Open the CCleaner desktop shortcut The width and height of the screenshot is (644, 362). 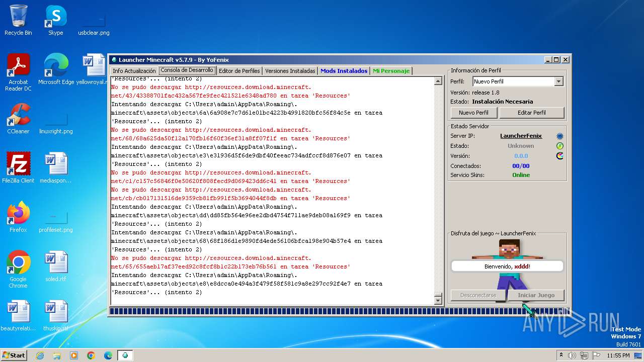tap(18, 119)
